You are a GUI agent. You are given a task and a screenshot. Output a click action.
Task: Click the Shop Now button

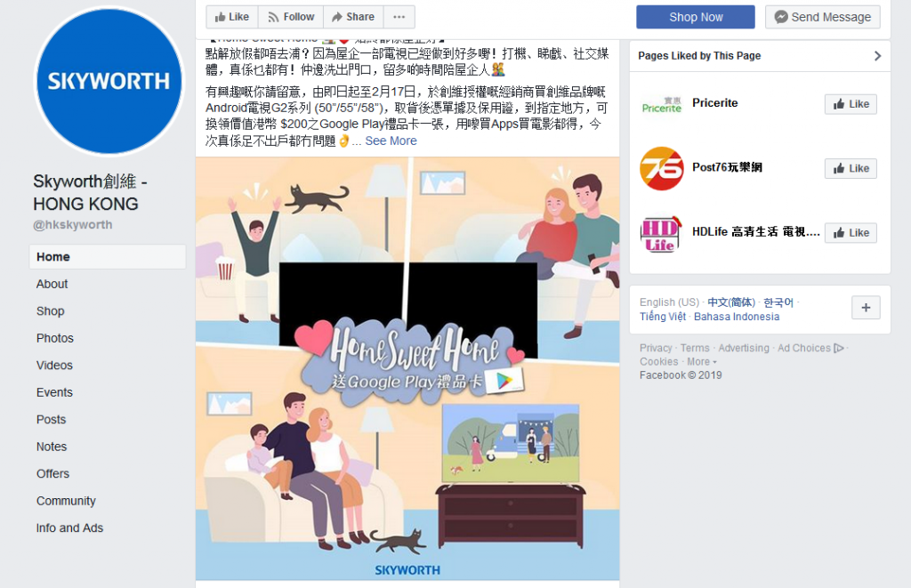pos(696,17)
